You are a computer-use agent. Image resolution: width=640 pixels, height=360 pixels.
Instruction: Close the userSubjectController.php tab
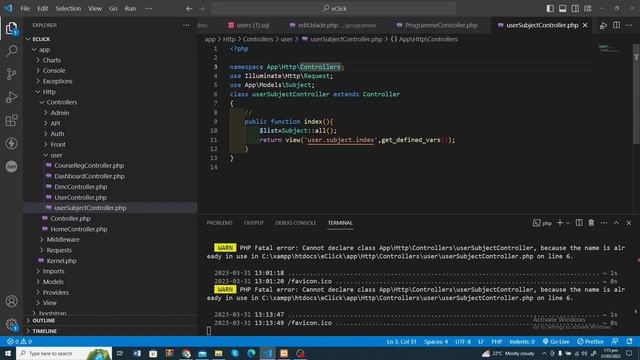[x=585, y=25]
